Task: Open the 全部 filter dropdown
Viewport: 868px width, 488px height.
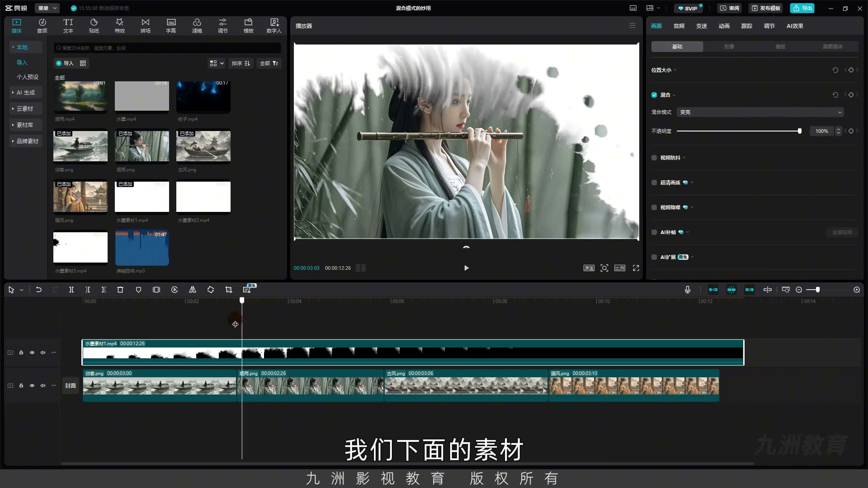Action: coord(269,63)
